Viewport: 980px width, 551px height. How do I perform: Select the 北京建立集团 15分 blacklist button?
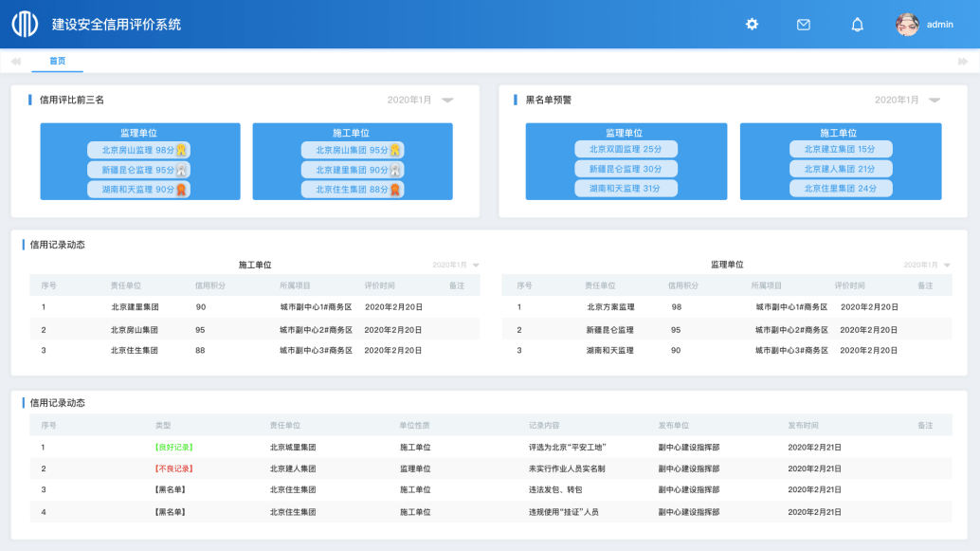pos(840,148)
